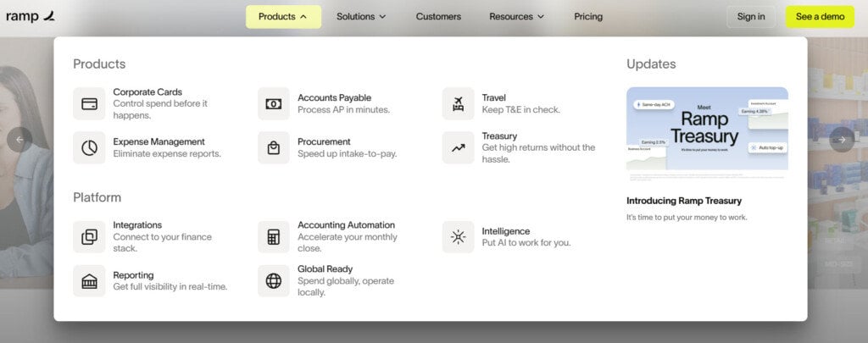Open the Accounting Automation link
The width and height of the screenshot is (868, 343).
click(346, 225)
